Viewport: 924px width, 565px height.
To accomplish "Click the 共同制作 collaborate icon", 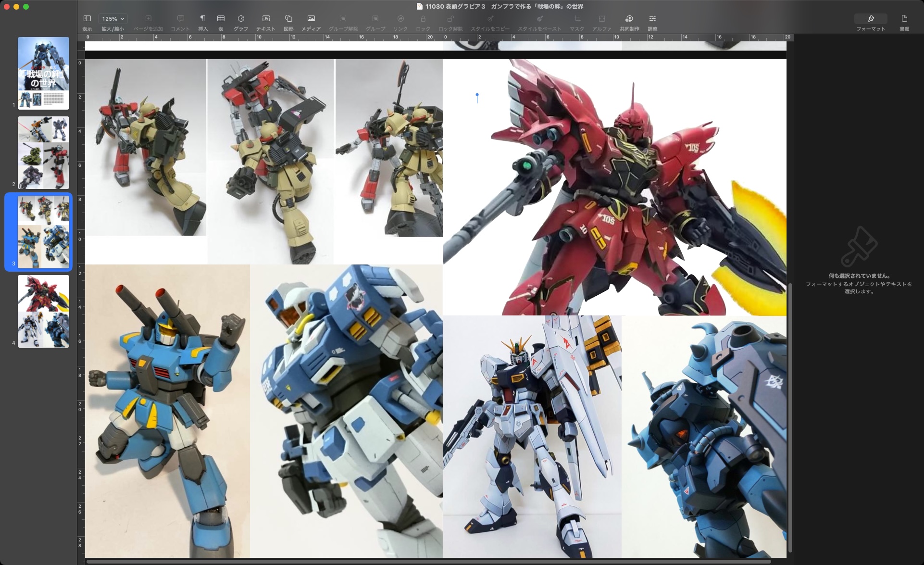I will pos(629,19).
